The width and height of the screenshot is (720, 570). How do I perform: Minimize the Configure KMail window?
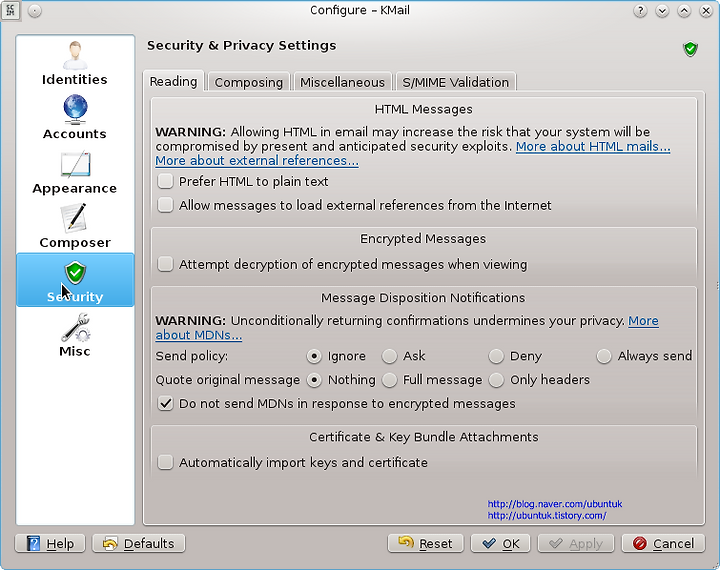point(662,11)
